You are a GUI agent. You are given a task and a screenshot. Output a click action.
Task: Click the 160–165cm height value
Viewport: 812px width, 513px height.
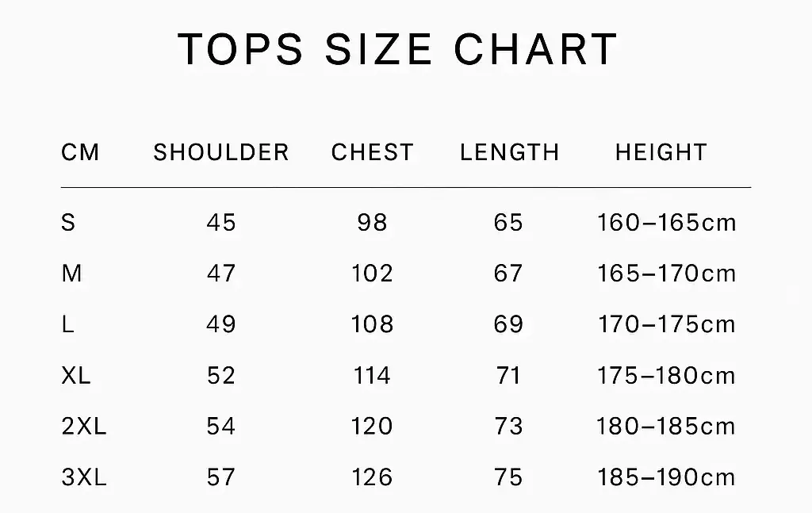point(666,223)
